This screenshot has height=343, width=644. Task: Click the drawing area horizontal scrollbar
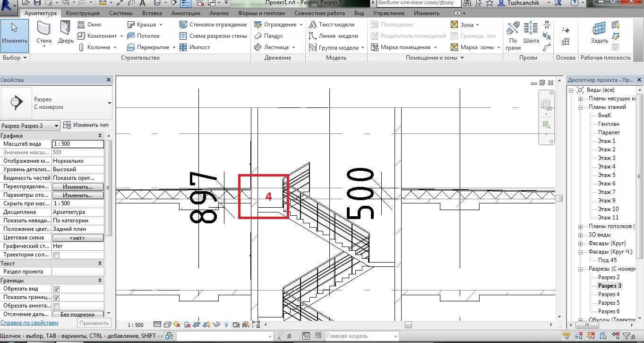point(409,325)
